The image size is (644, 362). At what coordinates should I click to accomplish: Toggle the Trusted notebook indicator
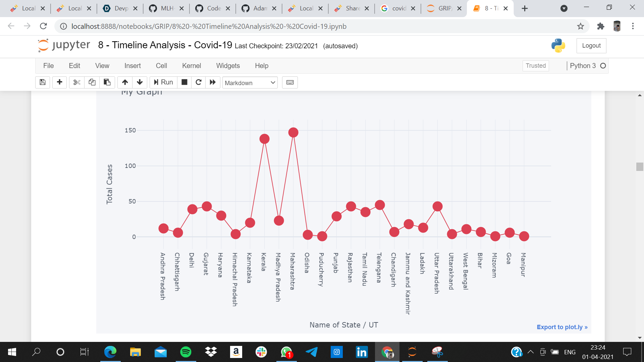[536, 66]
